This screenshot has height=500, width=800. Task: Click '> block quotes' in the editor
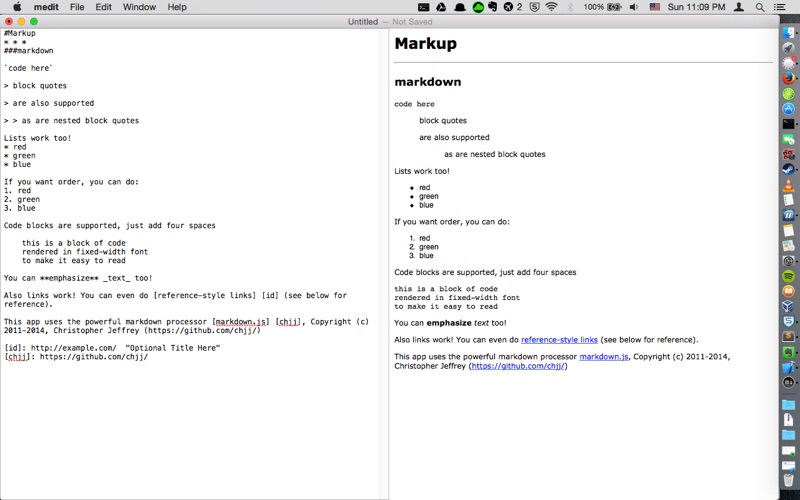pos(35,86)
